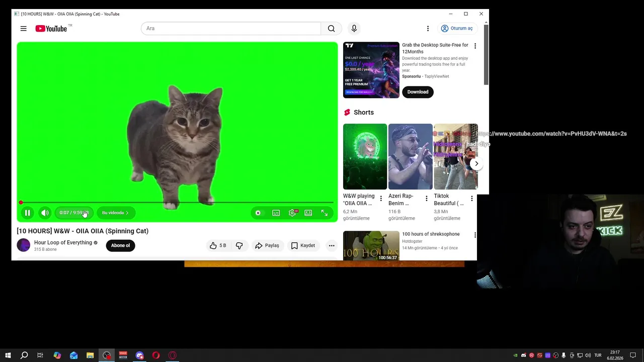Open the Windows notification center
The image size is (644, 362).
(x=633, y=355)
